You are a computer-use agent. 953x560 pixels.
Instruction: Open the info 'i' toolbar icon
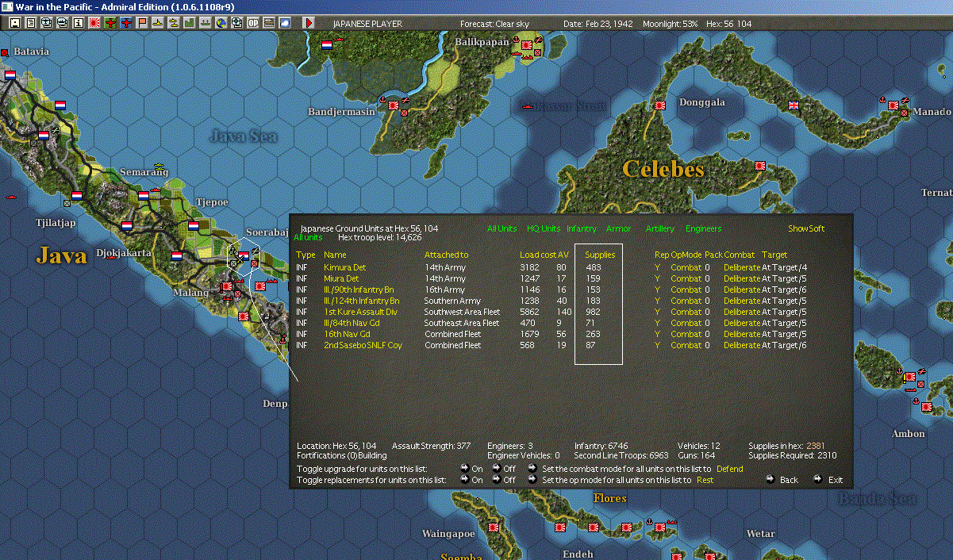tap(78, 23)
